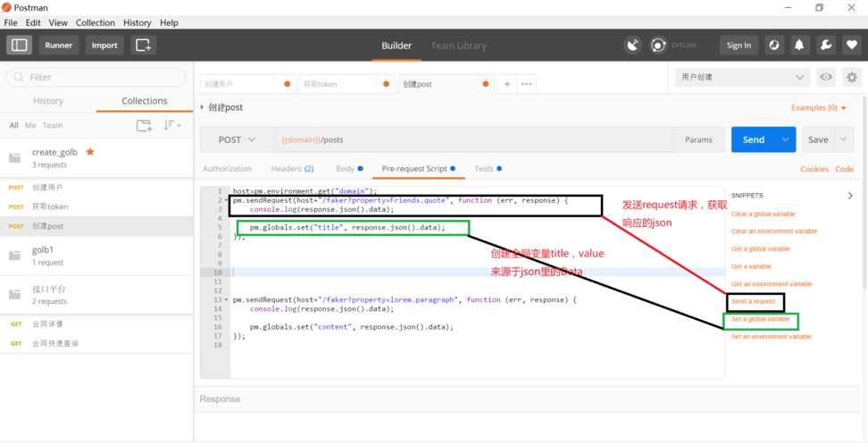The image size is (868, 446).
Task: Switch to sidebar Collections tab
Action: coord(145,101)
